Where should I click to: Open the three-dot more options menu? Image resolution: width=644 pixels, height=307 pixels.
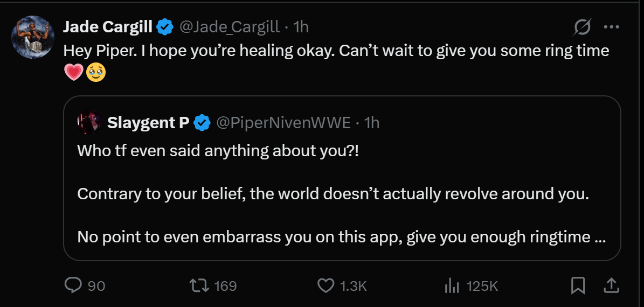611,27
